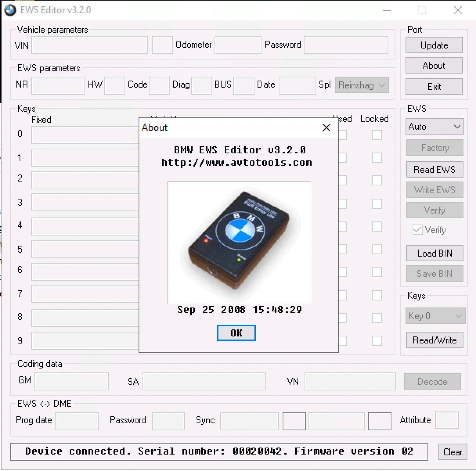Open the About button in the Port group
Image resolution: width=476 pixels, height=471 pixels.
click(434, 65)
